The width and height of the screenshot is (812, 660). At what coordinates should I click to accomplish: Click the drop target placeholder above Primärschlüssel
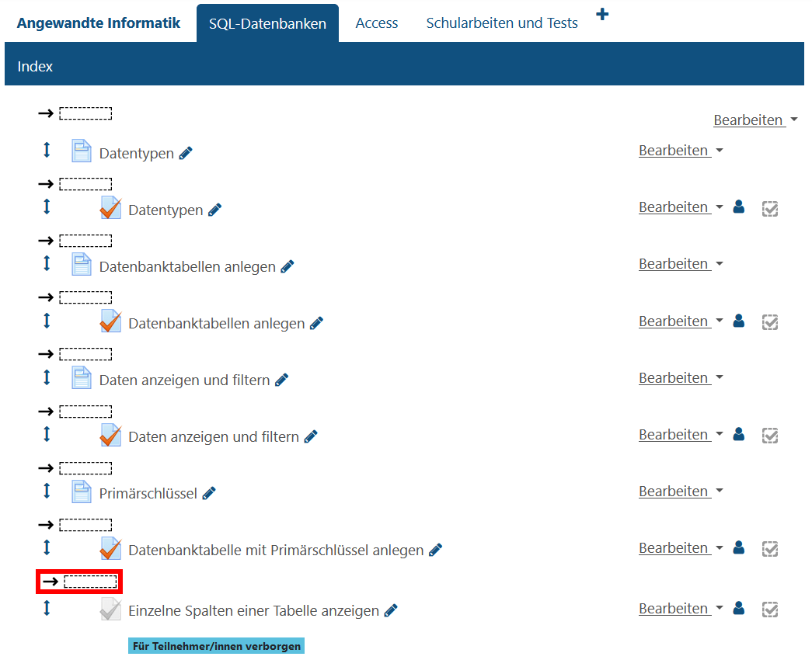click(x=85, y=468)
